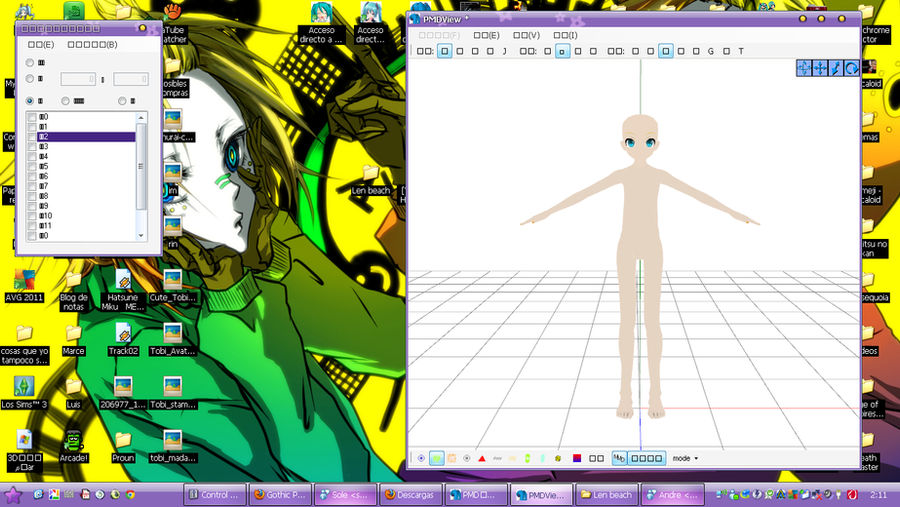The height and width of the screenshot is (507, 900).
Task: Switch to Control ... taskbar button
Action: tap(215, 495)
